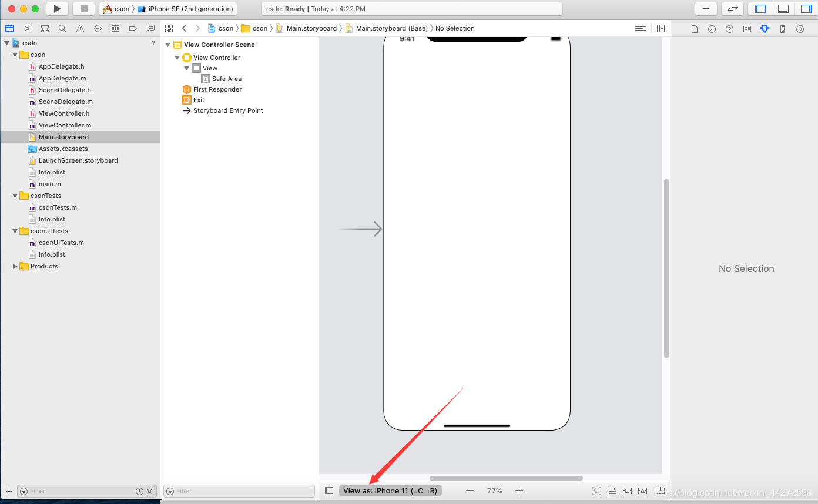Viewport: 818px width, 504px height.
Task: Collapse the View Controller Scene
Action: (167, 45)
